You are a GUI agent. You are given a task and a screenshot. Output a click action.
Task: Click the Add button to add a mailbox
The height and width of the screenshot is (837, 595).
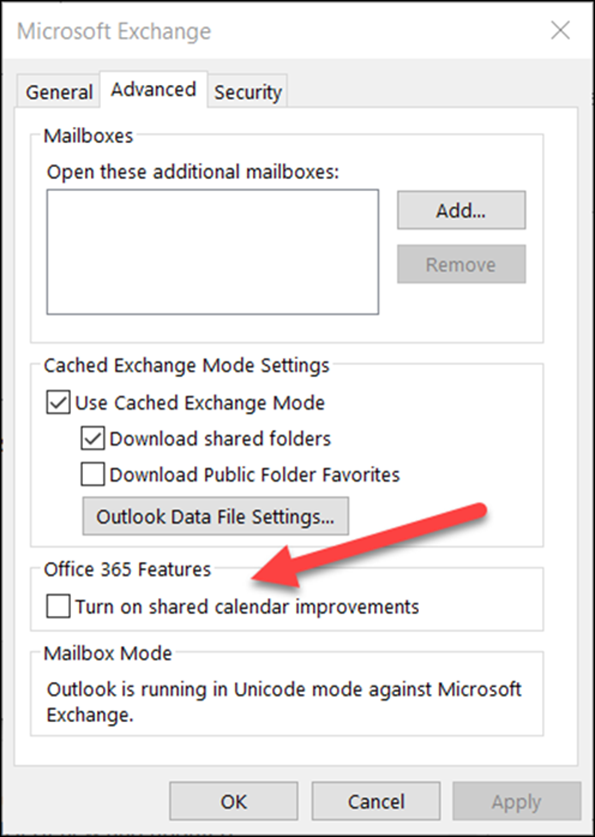(460, 210)
